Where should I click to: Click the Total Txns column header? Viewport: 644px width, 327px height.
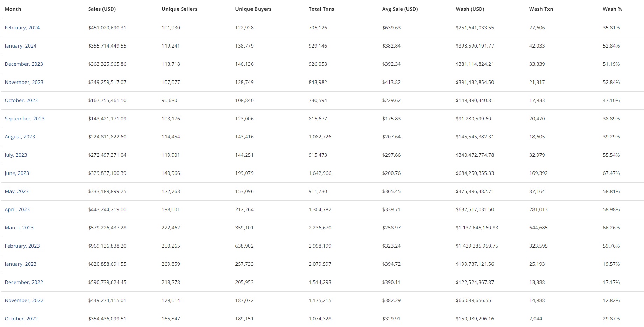(x=321, y=9)
